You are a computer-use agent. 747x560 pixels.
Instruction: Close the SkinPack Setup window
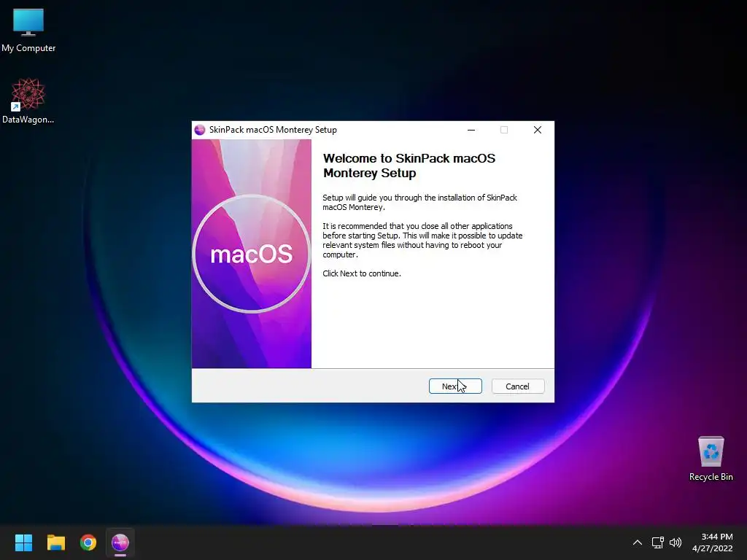tap(538, 130)
